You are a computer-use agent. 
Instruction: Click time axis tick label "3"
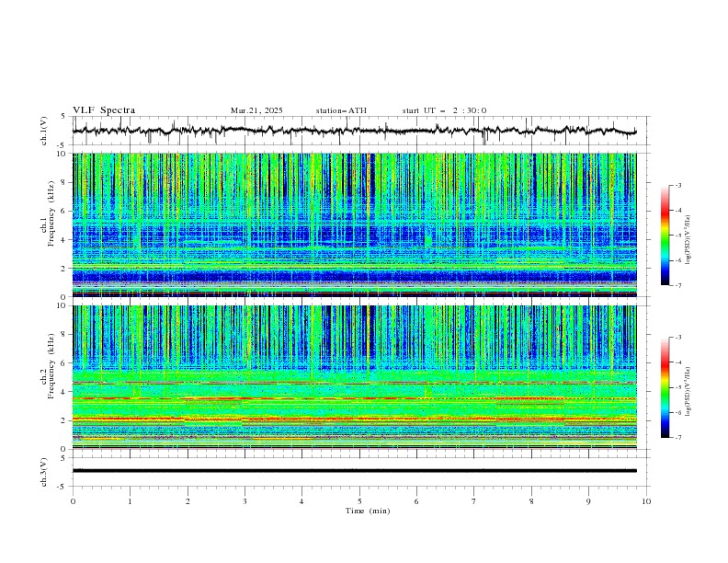click(x=245, y=501)
